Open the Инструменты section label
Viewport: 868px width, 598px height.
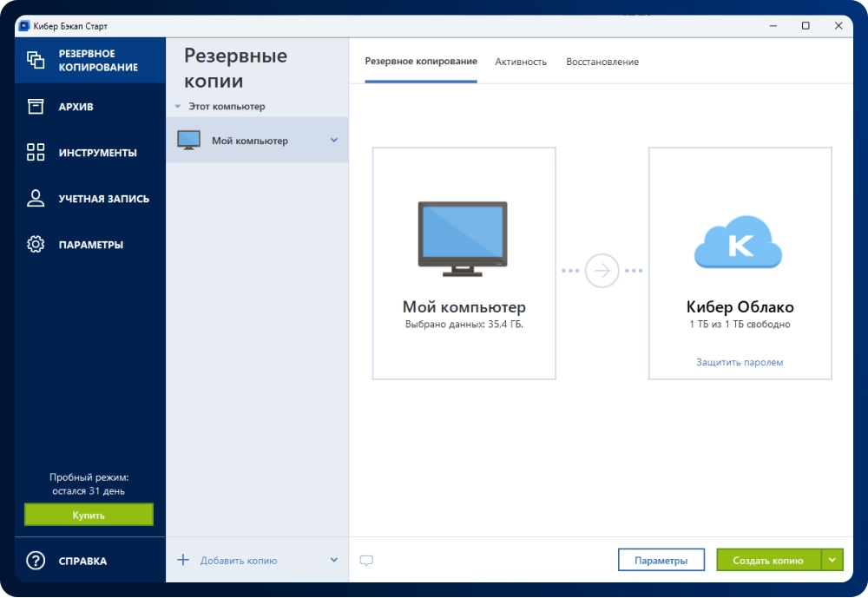(x=98, y=153)
